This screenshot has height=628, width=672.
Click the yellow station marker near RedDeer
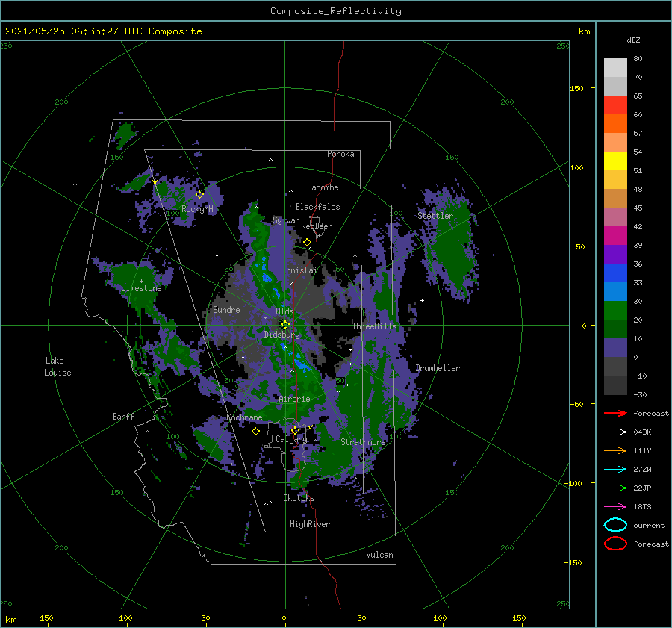pos(307,243)
